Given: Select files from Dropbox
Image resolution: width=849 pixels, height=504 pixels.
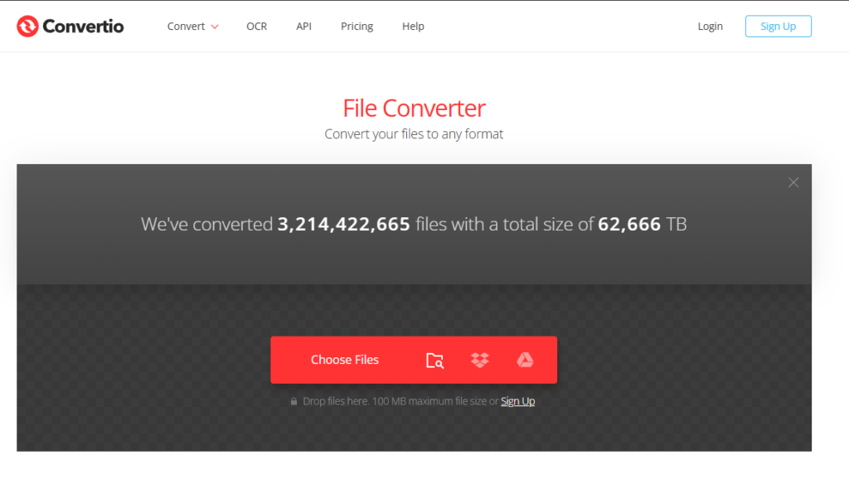Looking at the screenshot, I should point(479,360).
